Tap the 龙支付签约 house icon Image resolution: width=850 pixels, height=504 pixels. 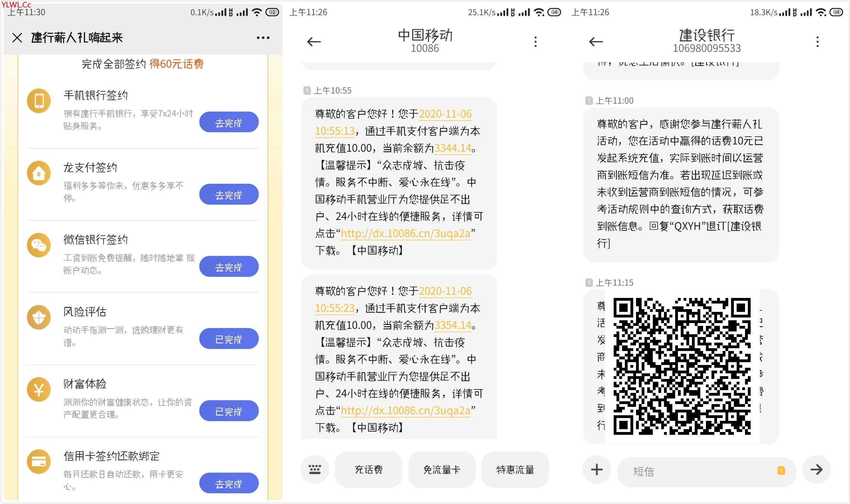point(39,173)
